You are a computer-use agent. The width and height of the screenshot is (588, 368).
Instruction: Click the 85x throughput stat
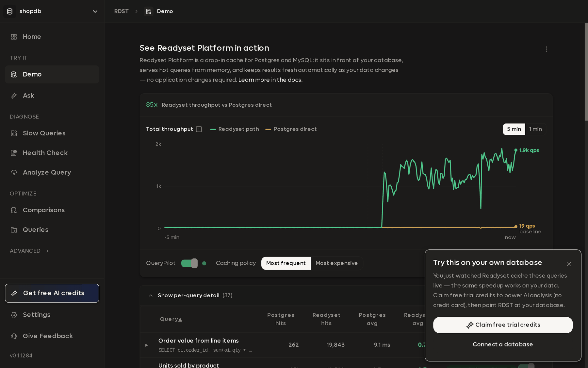click(x=152, y=105)
